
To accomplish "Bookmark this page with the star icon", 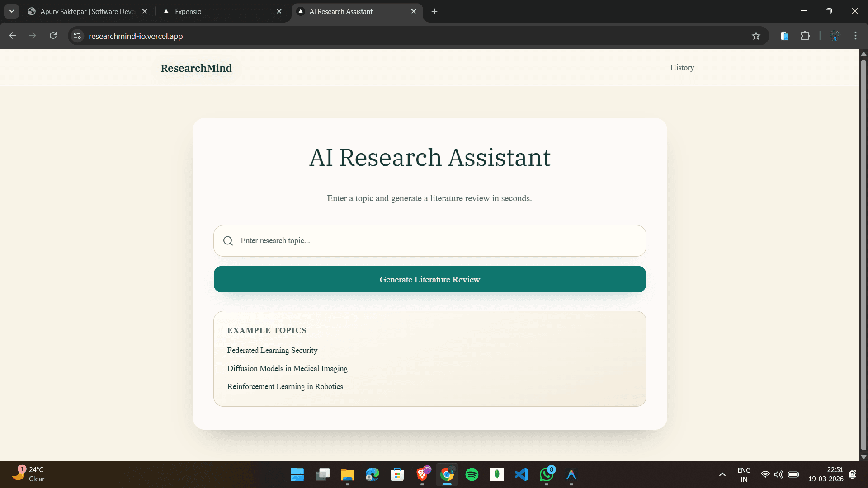I will 756,36.
